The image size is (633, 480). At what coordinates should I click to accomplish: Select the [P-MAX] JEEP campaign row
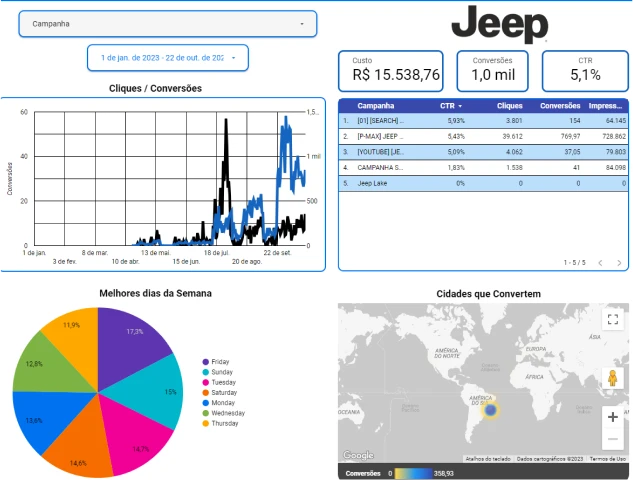click(483, 136)
